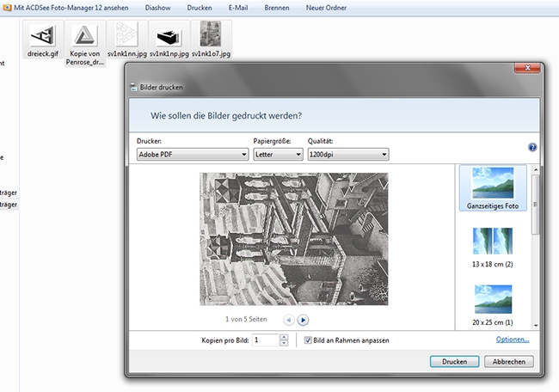The width and height of the screenshot is (559, 392).
Task: Click the Kopien pro Bild field
Action: click(x=265, y=340)
